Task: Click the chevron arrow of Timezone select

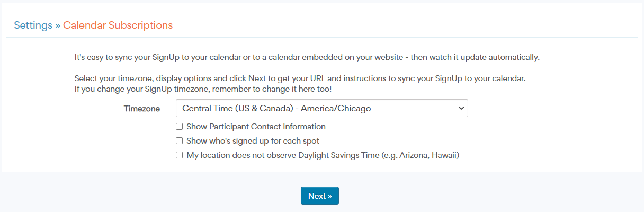Action: pos(461,109)
